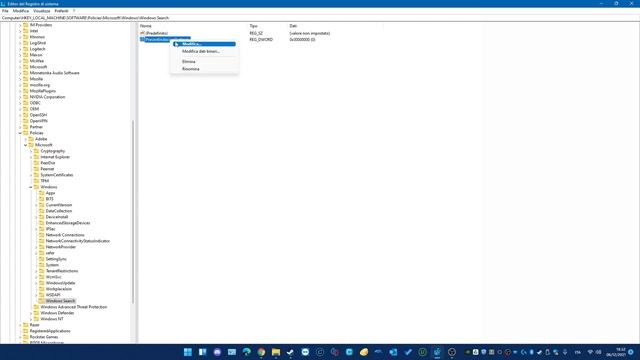Select the OEM folder icon
Image resolution: width=640 pixels, height=360 pixels.
25,109
